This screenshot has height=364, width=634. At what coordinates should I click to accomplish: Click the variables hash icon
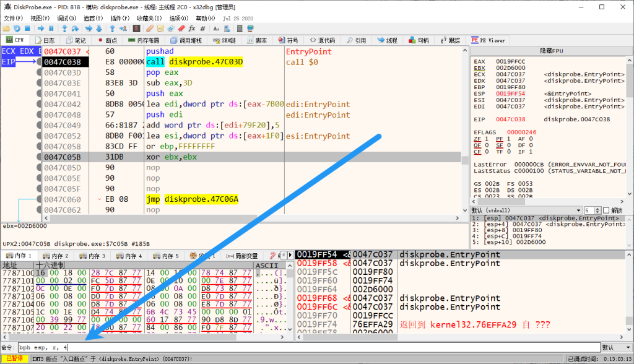pyautogui.click(x=202, y=28)
